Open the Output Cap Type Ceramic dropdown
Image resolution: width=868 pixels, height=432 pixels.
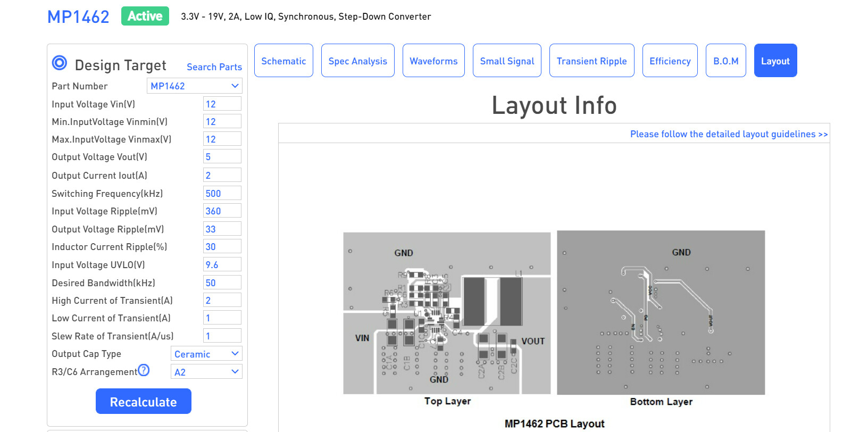[x=206, y=354]
